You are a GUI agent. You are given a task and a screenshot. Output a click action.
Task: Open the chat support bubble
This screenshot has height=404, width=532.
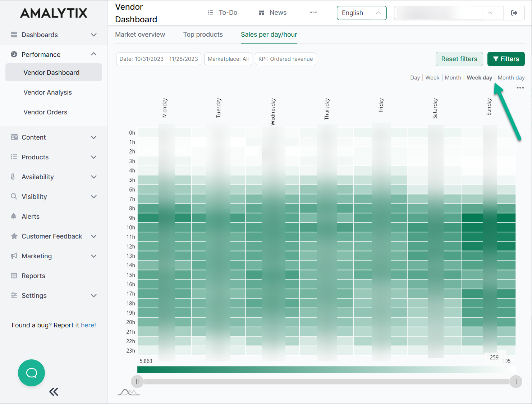[x=31, y=373]
